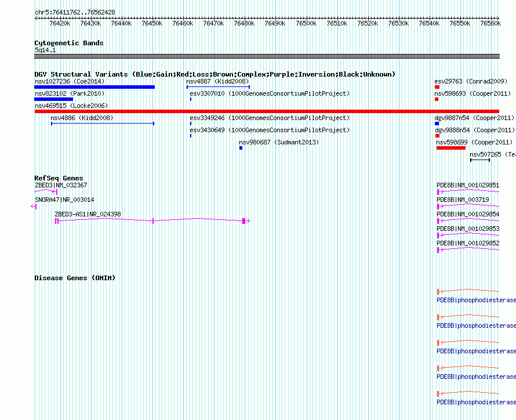516x420 pixels.
Task: Select the nsv823102 (Park2010) blue bar
Action: (x=54, y=99)
